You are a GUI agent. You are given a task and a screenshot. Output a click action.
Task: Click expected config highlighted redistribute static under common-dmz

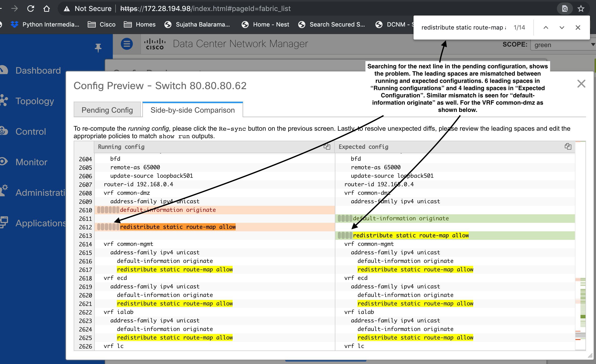point(455,235)
